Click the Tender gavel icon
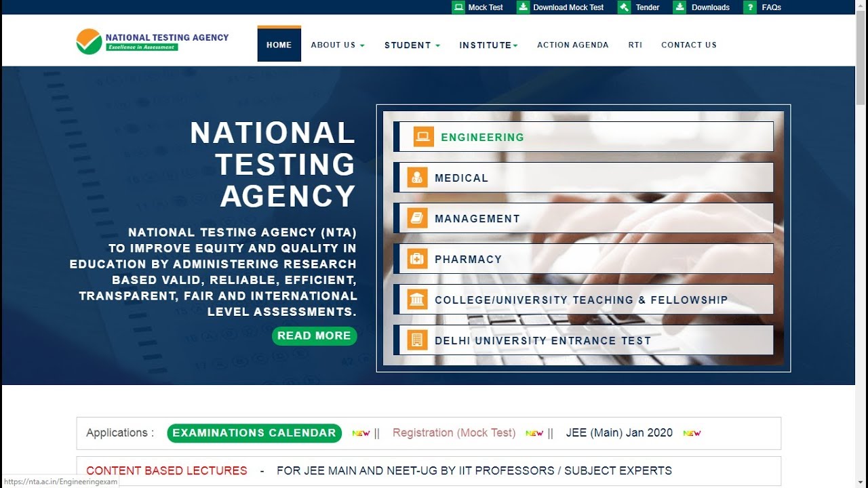 (625, 7)
